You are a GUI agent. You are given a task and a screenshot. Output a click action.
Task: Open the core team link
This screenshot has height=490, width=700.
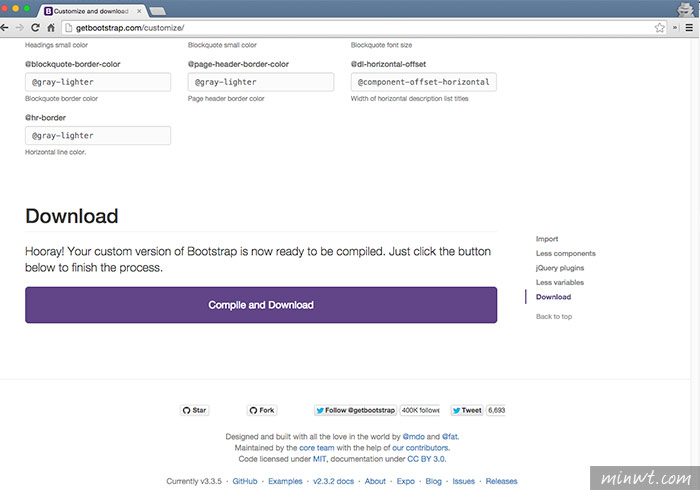[x=317, y=448]
